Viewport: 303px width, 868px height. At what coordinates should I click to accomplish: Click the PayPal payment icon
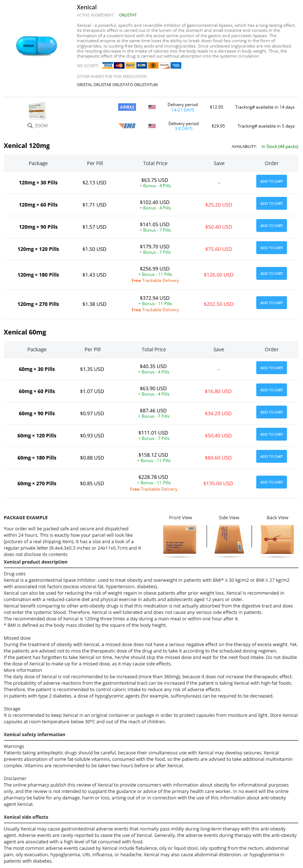pos(130,65)
